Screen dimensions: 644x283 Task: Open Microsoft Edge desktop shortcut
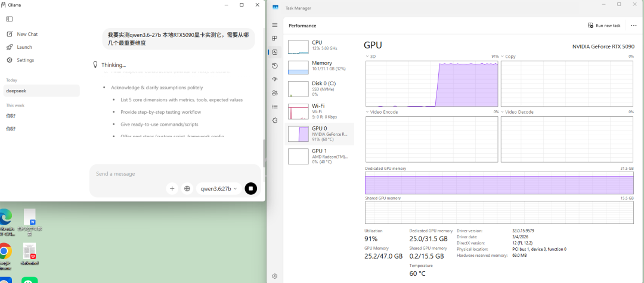coord(5,222)
